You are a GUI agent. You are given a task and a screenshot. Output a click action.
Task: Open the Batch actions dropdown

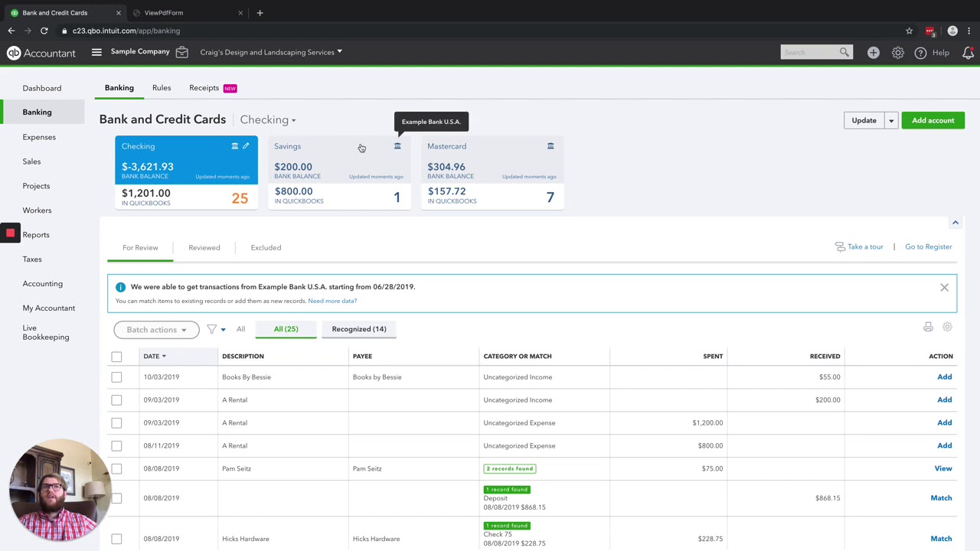click(x=156, y=329)
